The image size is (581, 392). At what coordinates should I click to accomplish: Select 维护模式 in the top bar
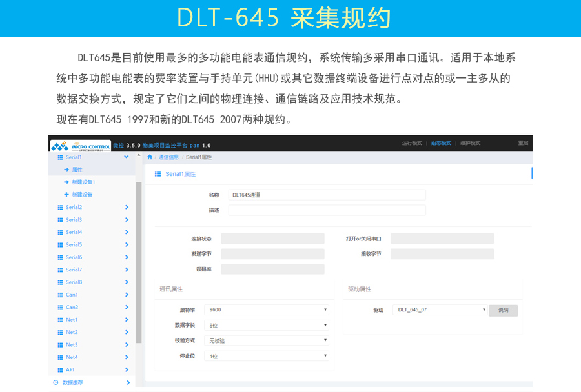[x=469, y=143]
